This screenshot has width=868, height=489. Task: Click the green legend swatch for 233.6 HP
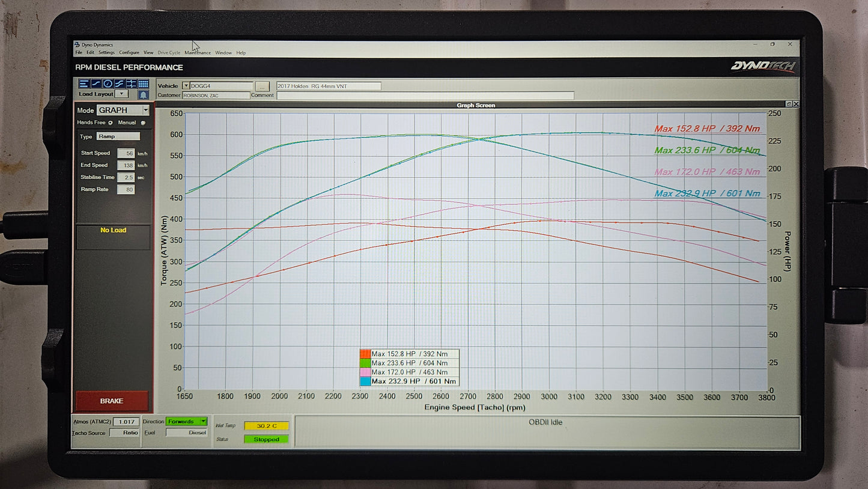[x=364, y=363]
